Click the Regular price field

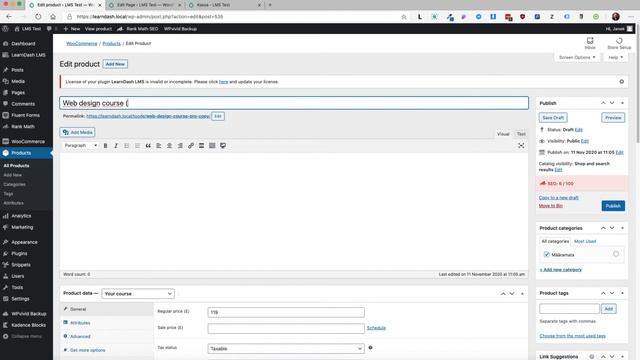286,312
